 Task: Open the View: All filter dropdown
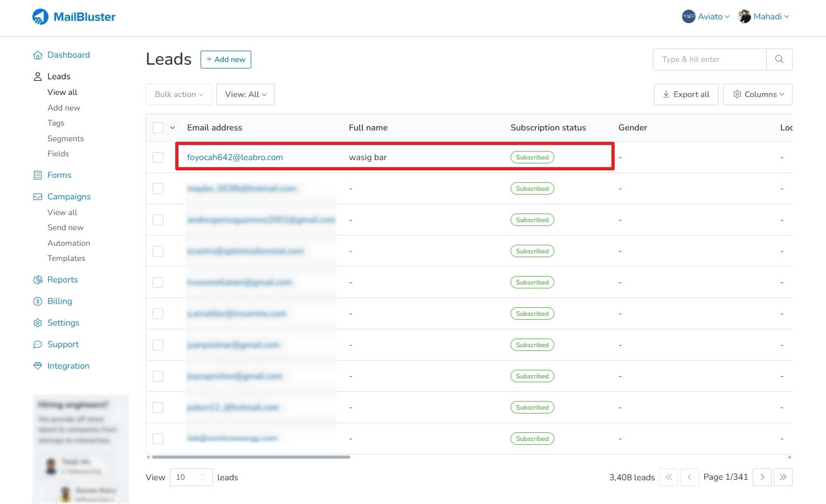click(x=245, y=94)
